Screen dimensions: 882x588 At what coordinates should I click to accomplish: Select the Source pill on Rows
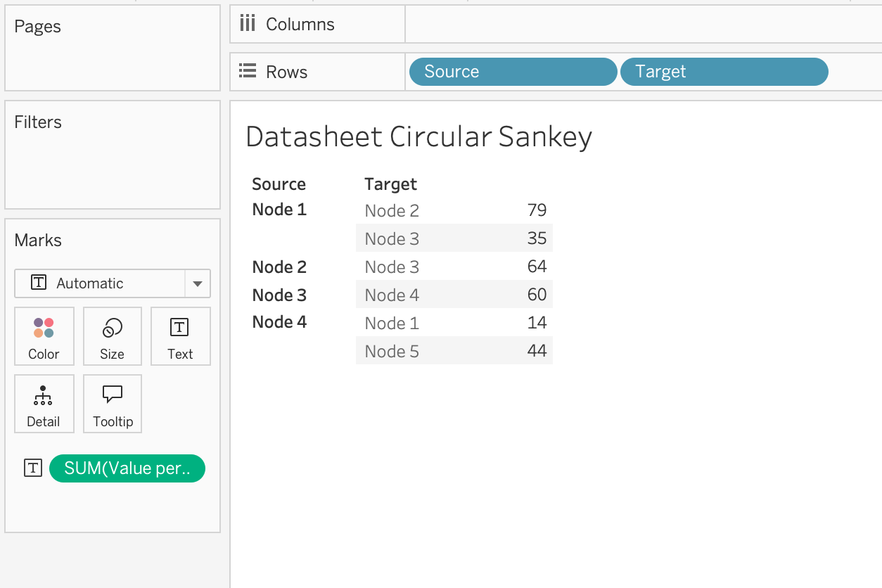512,72
